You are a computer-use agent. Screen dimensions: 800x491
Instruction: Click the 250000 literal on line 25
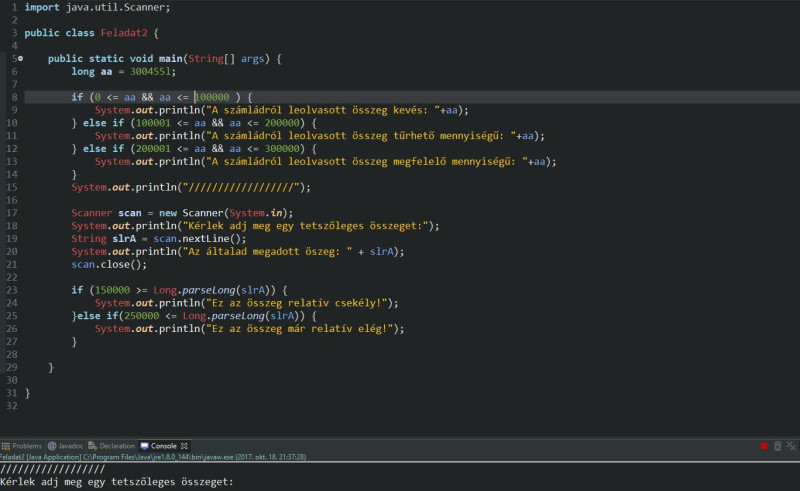(x=141, y=316)
